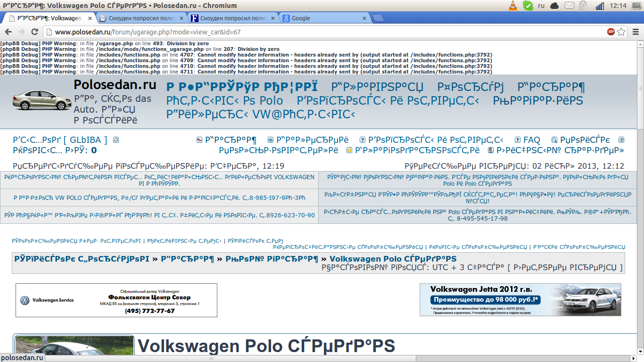
Task: Bookmark this page with the star icon
Action: point(621,32)
